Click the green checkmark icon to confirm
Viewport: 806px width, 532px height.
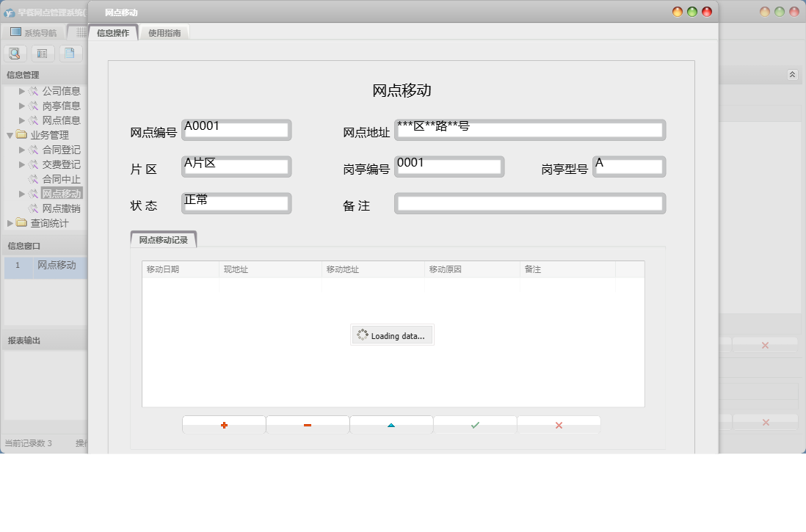(x=475, y=424)
